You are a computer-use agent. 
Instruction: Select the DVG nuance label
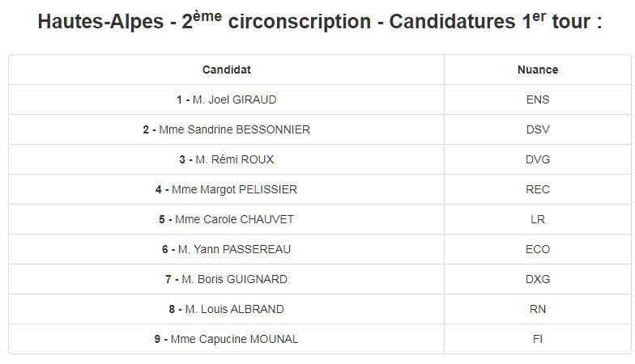[x=538, y=159]
